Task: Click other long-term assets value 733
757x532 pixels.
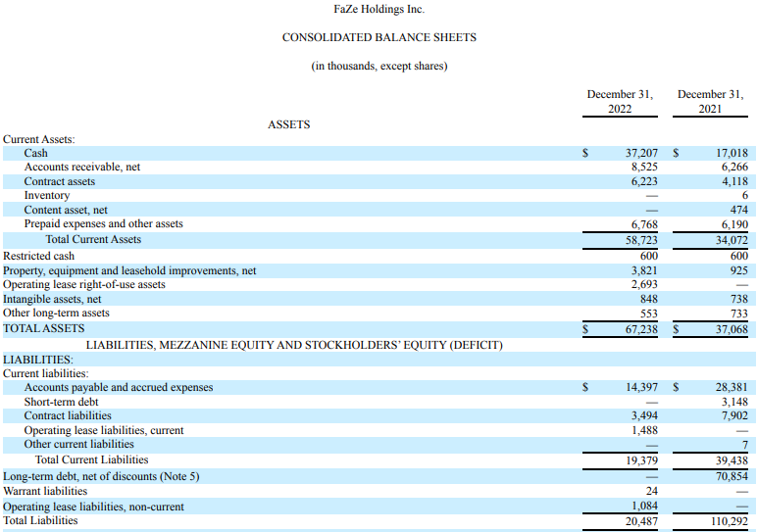Action: click(x=739, y=314)
